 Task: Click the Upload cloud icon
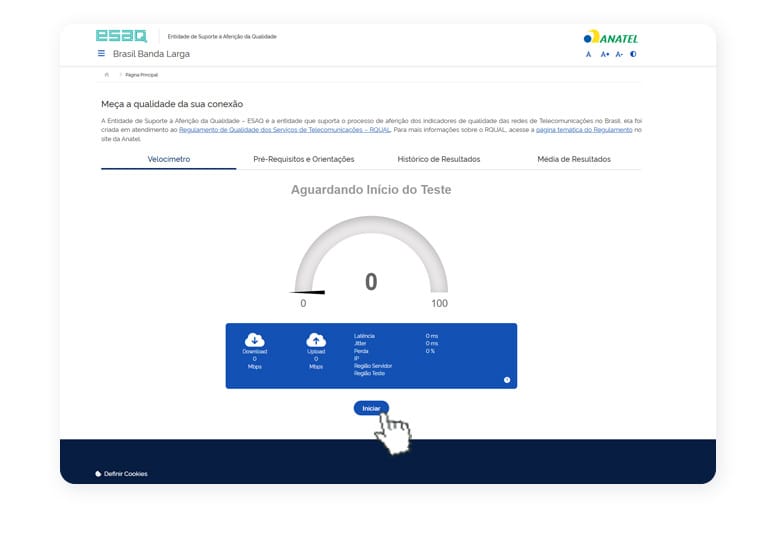pos(316,340)
